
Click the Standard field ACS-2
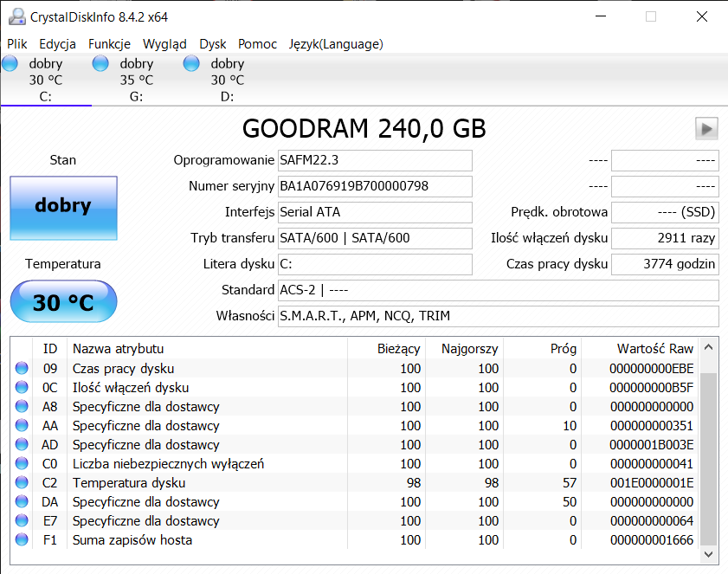point(499,290)
